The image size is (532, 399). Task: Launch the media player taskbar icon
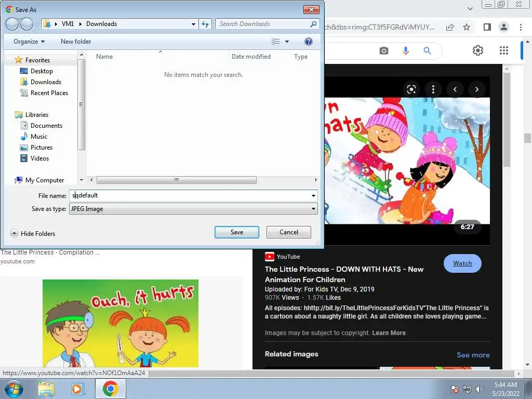(x=78, y=389)
